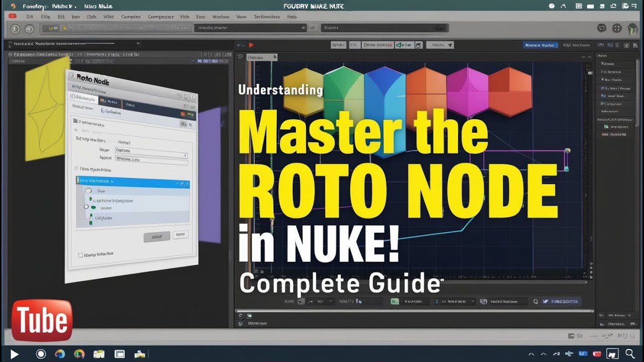Click the light button at Roto dialog's bottom right
The image size is (644, 362).
tap(181, 234)
